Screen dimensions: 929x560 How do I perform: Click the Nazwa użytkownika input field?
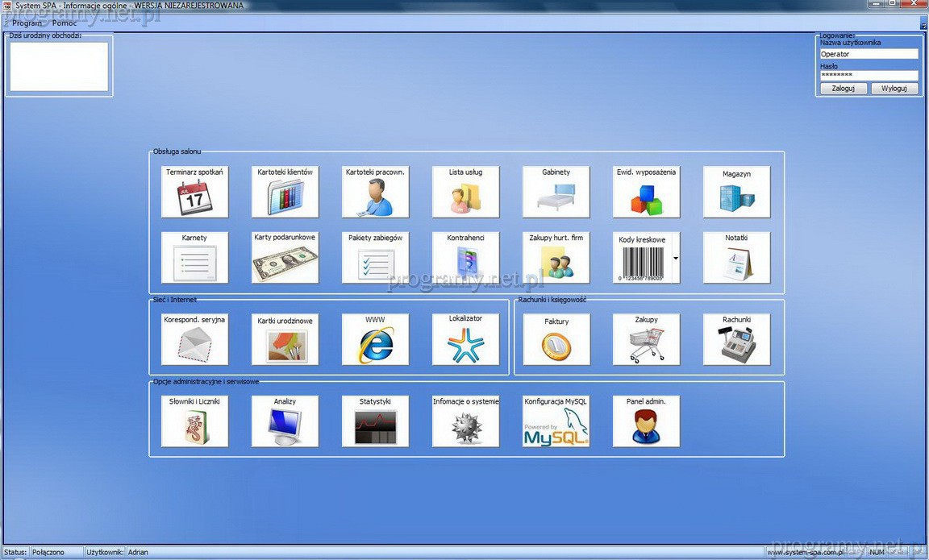pos(869,54)
